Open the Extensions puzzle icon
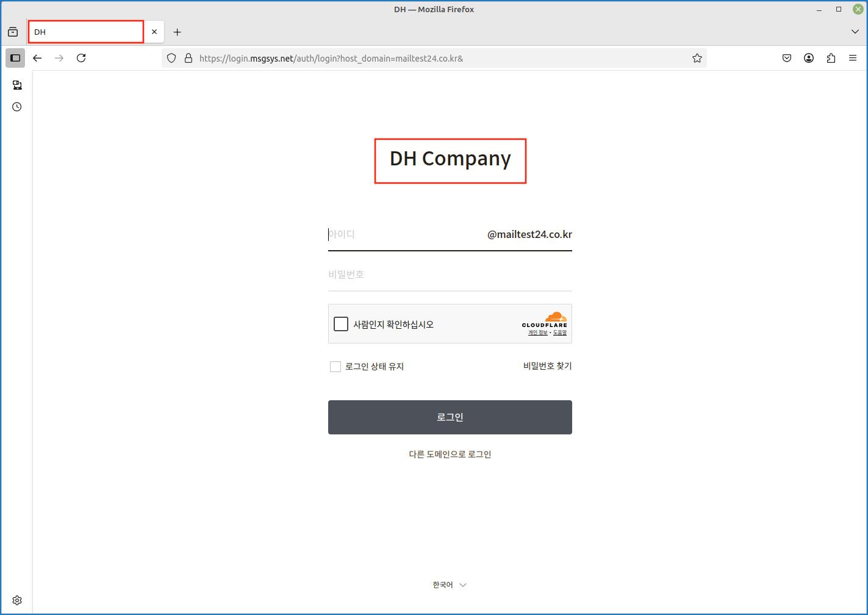This screenshot has height=615, width=868. [831, 58]
